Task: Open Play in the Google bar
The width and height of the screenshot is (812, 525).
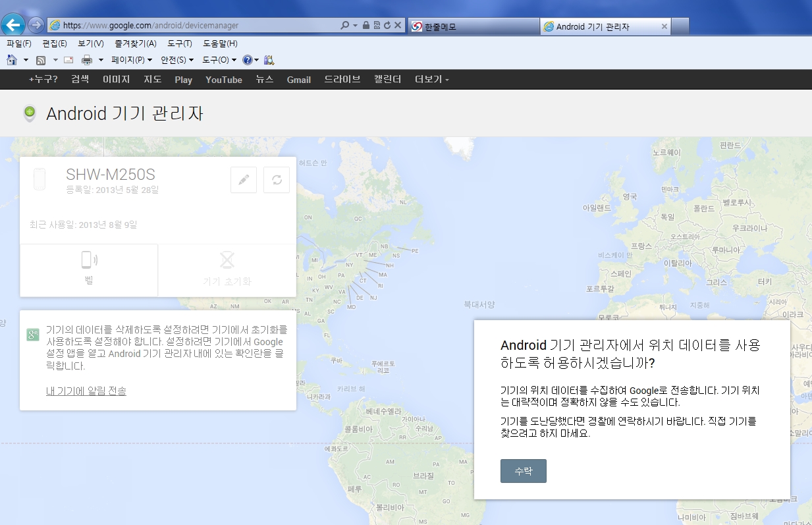Action: [x=183, y=80]
